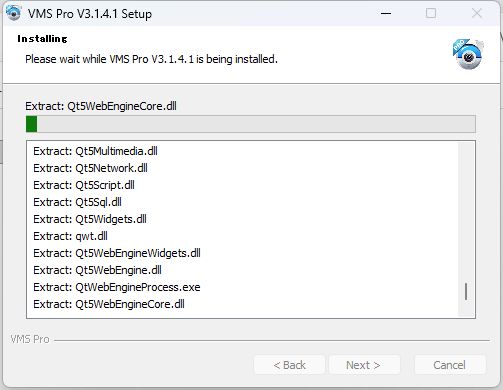
Task: Click the log list scrollbar thumb
Action: pos(466,291)
